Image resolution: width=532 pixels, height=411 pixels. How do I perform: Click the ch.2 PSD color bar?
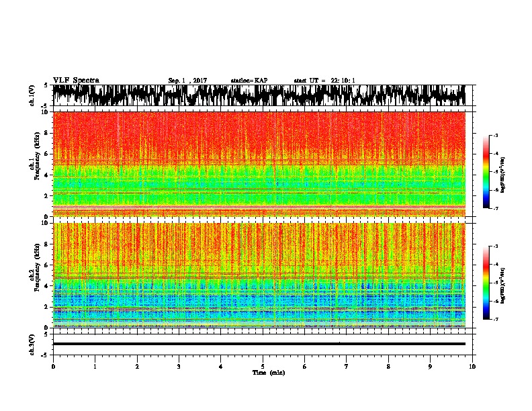(486, 283)
